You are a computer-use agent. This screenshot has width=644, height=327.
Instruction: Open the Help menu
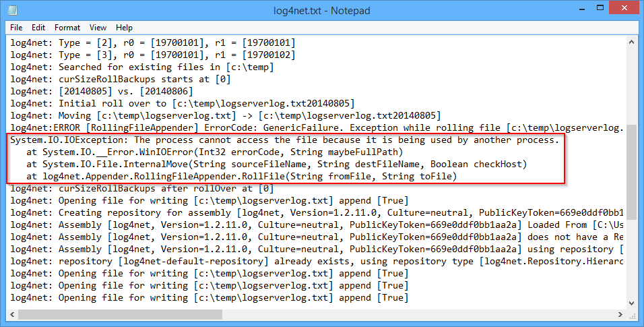tap(124, 28)
